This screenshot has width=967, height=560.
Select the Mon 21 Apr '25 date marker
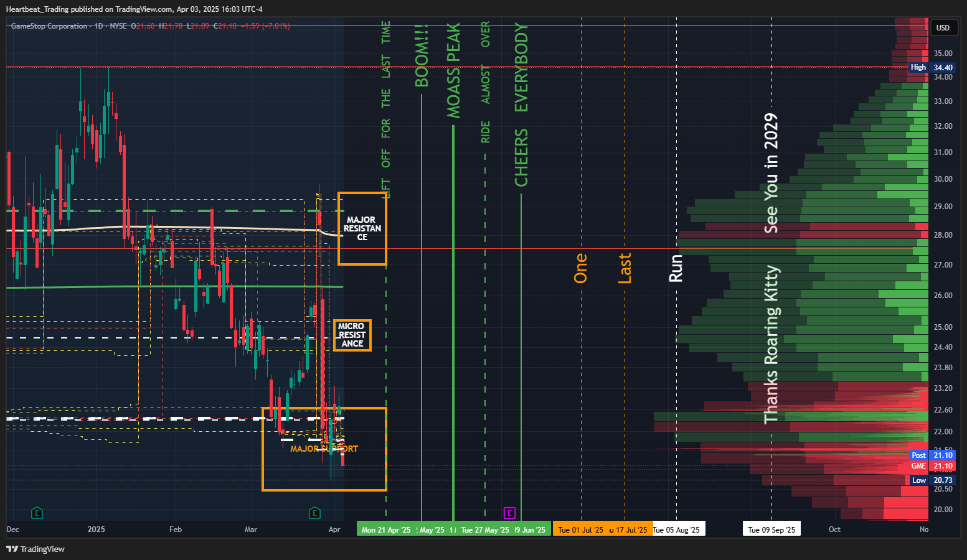[x=386, y=530]
